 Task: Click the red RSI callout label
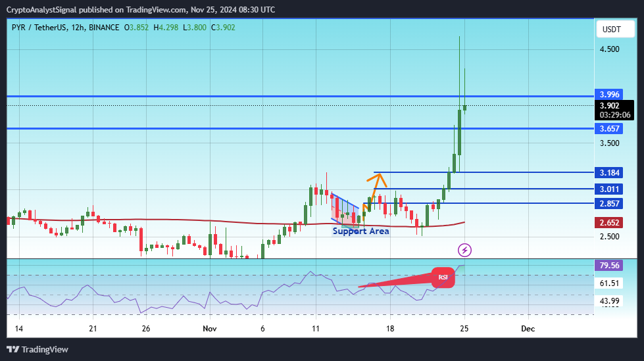point(443,277)
